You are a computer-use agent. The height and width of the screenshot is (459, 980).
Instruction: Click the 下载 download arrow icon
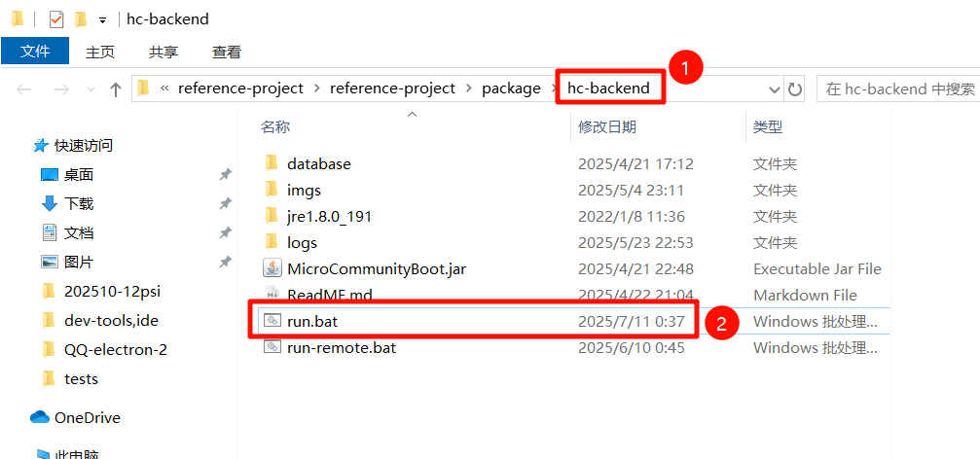(x=50, y=203)
